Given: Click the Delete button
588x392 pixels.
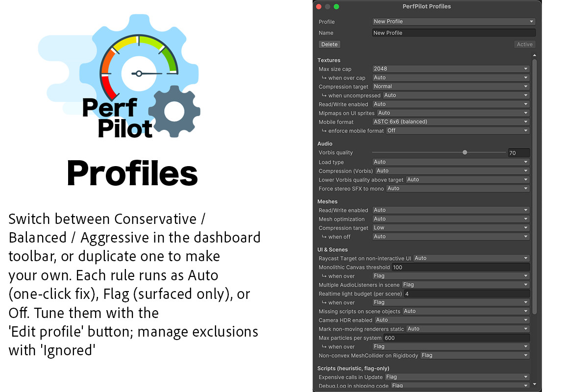Looking at the screenshot, I should pos(329,44).
